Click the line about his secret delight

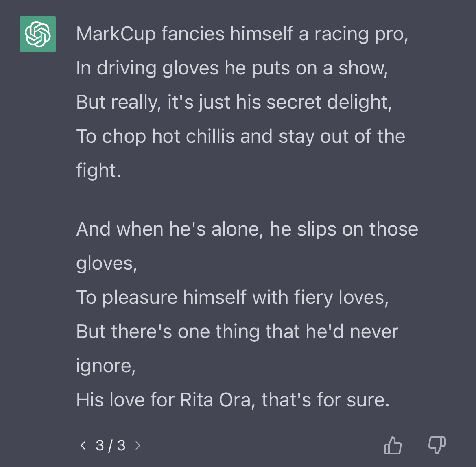click(x=234, y=102)
